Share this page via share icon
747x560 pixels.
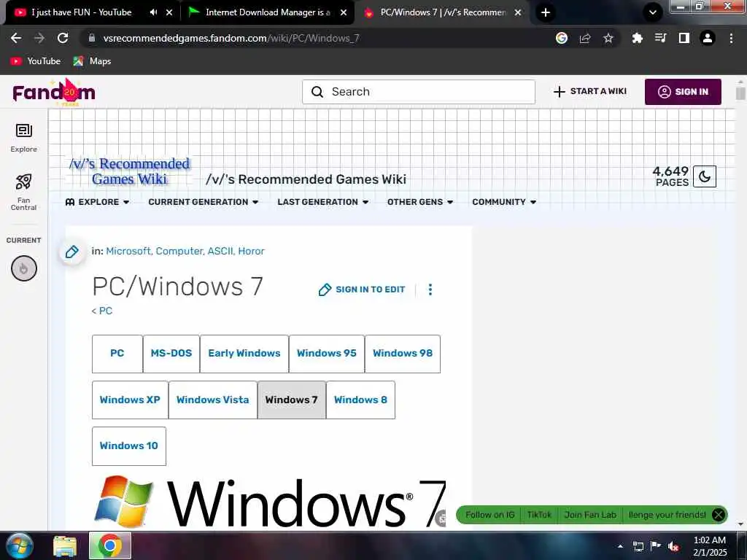[x=585, y=38]
